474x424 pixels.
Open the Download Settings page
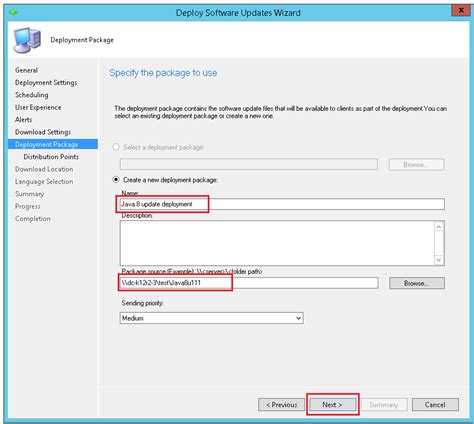[43, 132]
